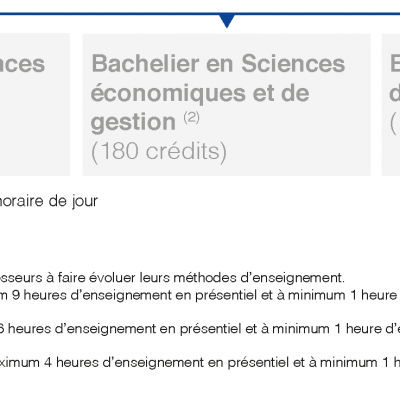Image resolution: width=400 pixels, height=400 pixels.
Task: Select the (180 crédits) label
Action: pyautogui.click(x=159, y=152)
